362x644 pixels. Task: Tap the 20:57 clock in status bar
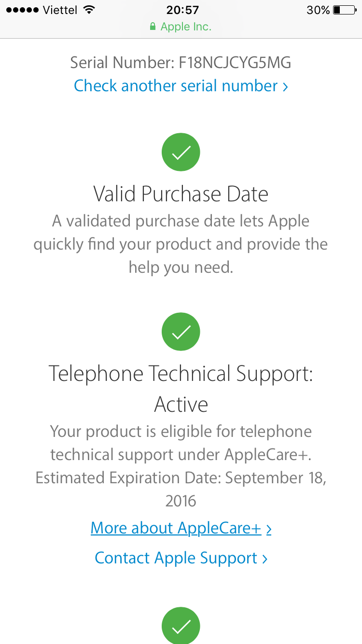click(182, 10)
